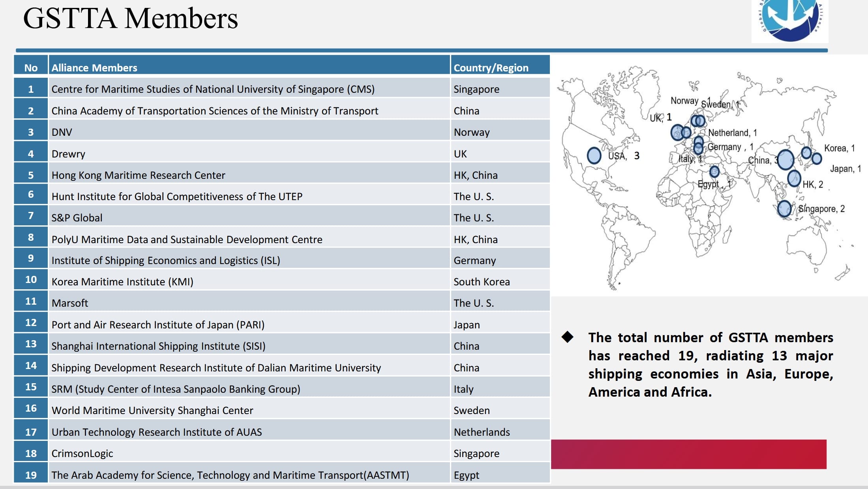Click World Maritime University Shanghai Center

[152, 410]
